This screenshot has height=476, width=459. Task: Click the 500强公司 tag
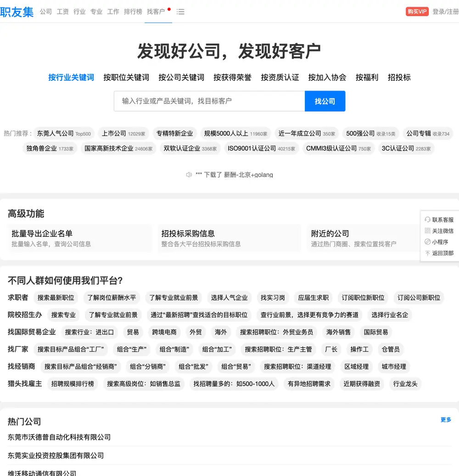point(371,134)
